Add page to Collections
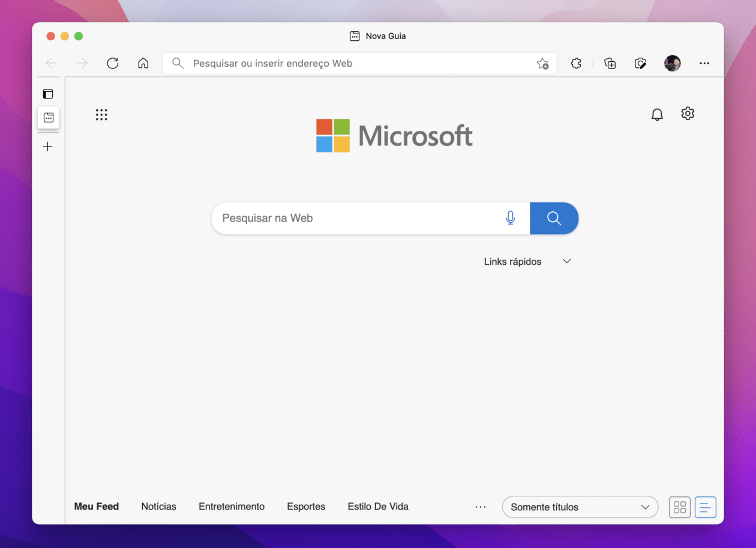The image size is (756, 548). tap(610, 63)
